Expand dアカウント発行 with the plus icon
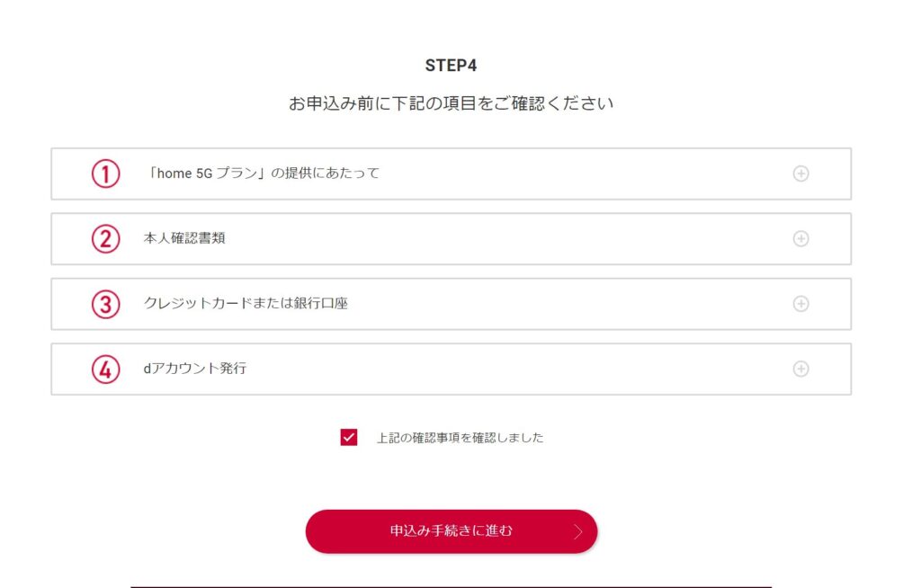 coord(800,369)
